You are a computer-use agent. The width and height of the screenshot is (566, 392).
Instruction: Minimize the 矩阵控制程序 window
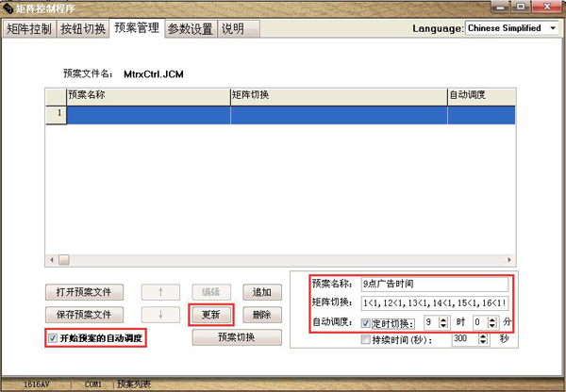tap(501, 7)
